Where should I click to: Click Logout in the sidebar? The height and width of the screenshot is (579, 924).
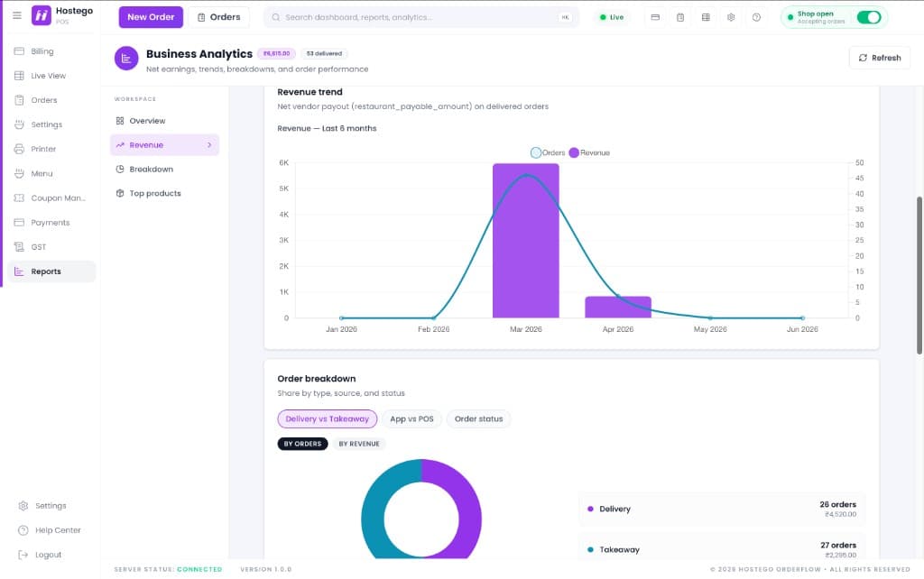click(x=40, y=555)
